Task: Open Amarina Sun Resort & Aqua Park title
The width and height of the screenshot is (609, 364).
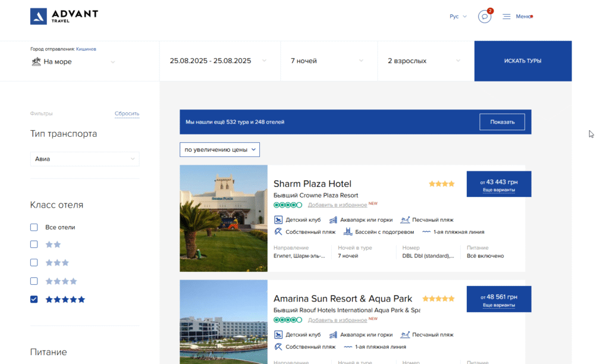Action: coord(343,299)
